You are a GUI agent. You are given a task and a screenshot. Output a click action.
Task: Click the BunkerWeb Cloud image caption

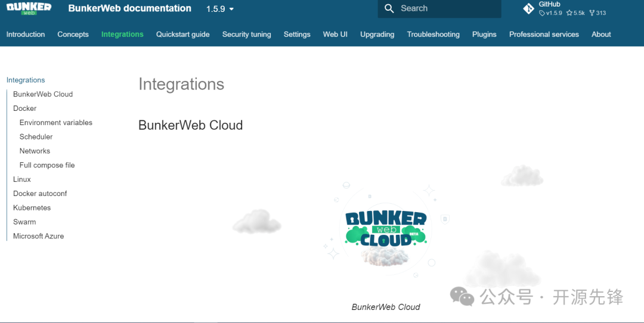click(x=386, y=307)
